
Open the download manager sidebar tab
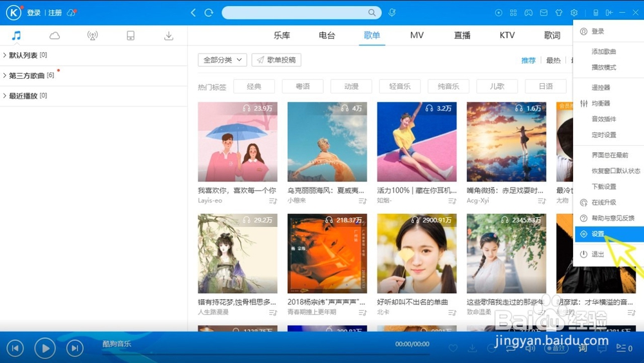point(168,35)
